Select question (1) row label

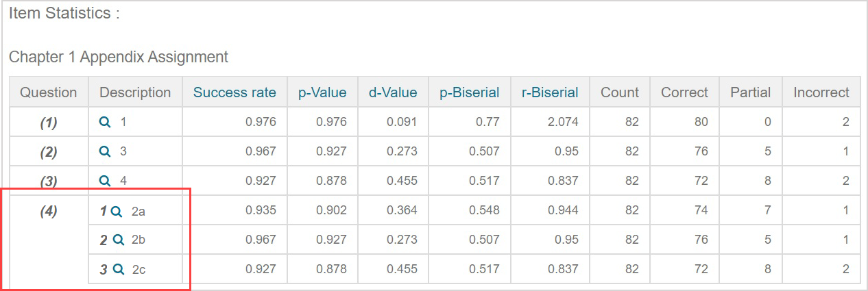(48, 123)
